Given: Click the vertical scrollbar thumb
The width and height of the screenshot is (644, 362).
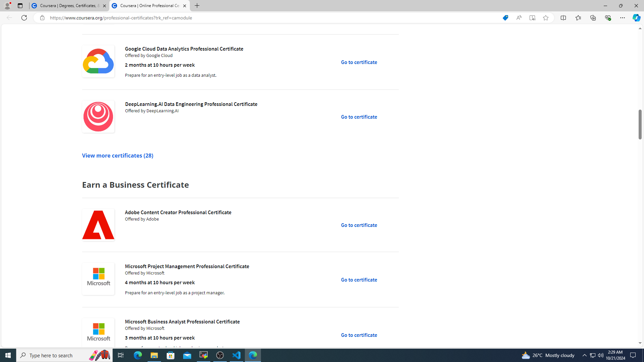Looking at the screenshot, I should [640, 124].
